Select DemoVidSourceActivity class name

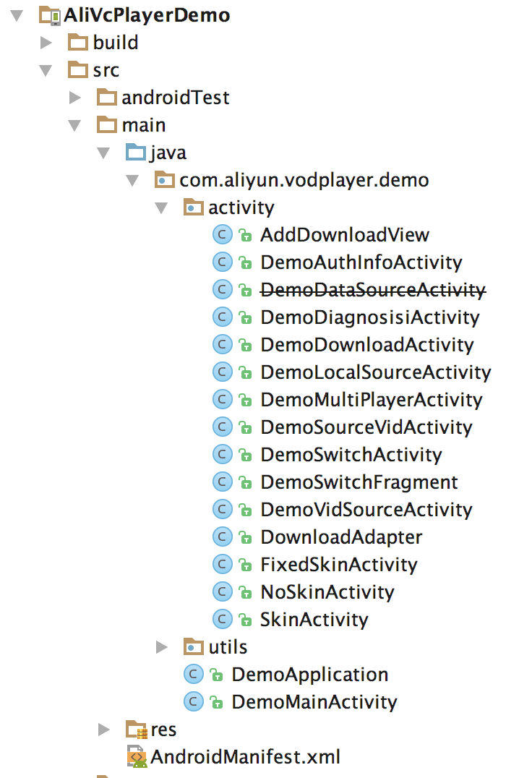[x=366, y=510]
